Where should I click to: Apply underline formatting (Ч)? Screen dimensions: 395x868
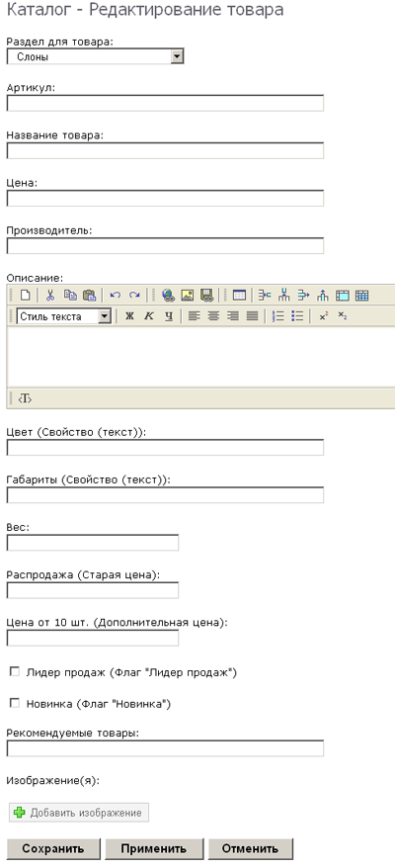click(169, 316)
